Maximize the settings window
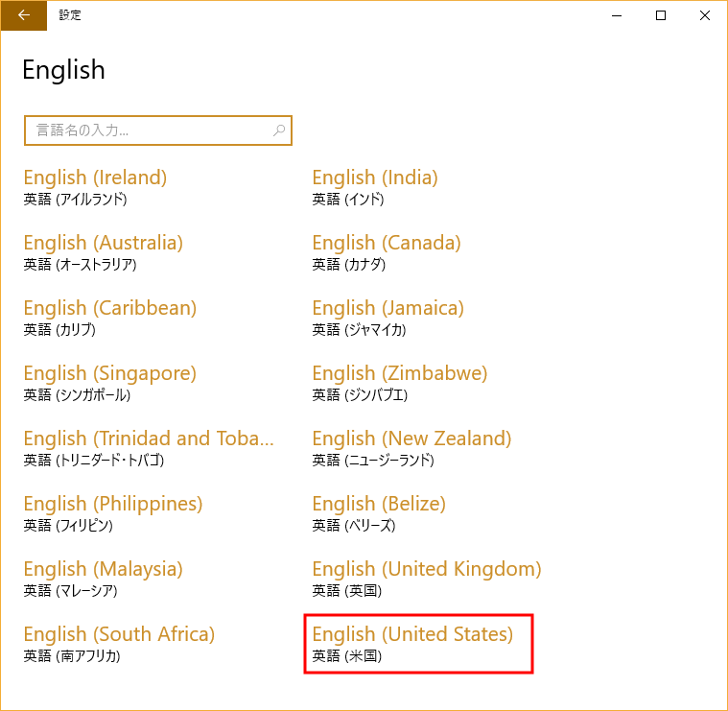Viewport: 728px width, 711px height. 660,15
